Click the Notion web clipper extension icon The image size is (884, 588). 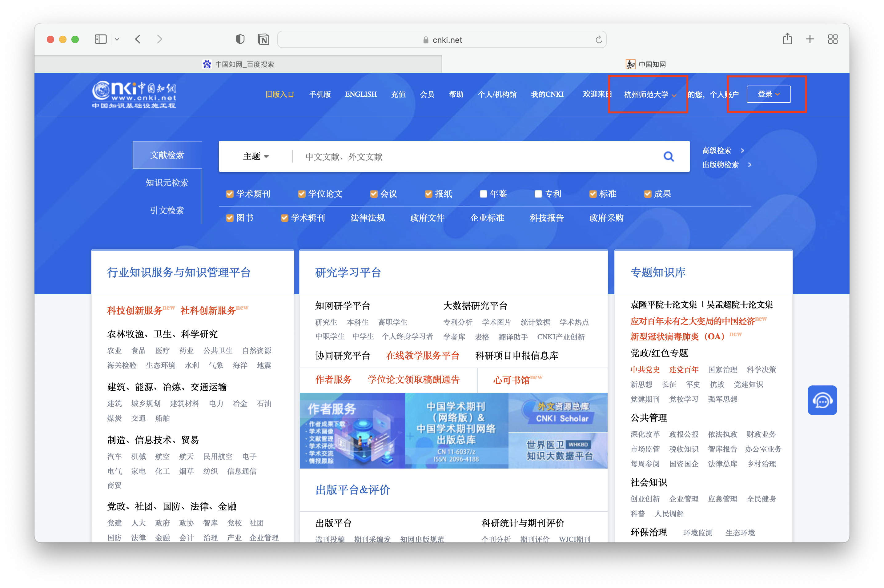263,39
